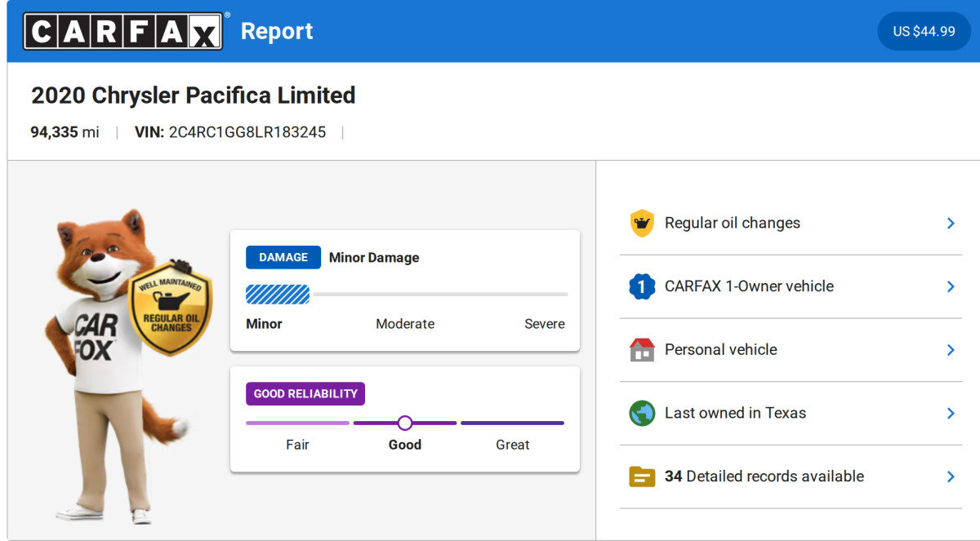
Task: Open Last owned in Texas chevron
Action: [951, 413]
